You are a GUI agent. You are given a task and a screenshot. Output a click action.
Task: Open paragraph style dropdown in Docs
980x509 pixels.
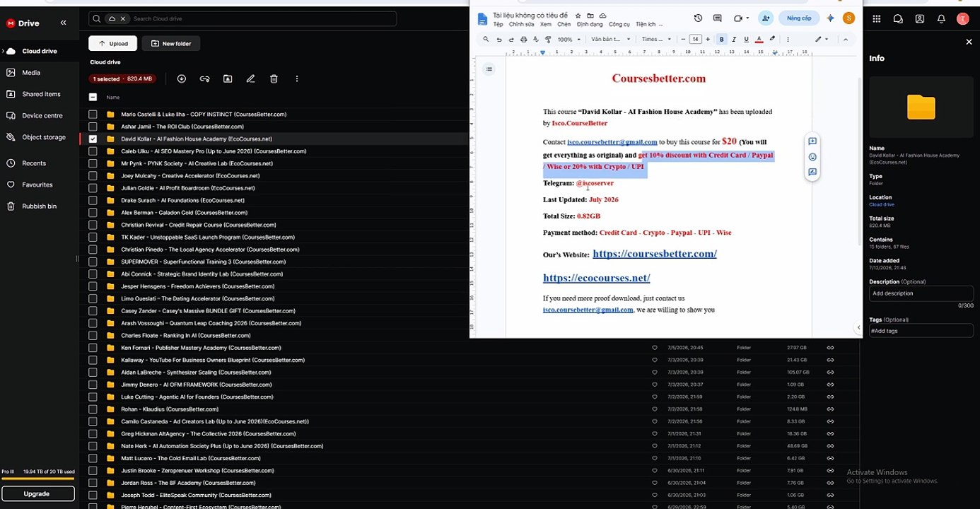point(610,40)
